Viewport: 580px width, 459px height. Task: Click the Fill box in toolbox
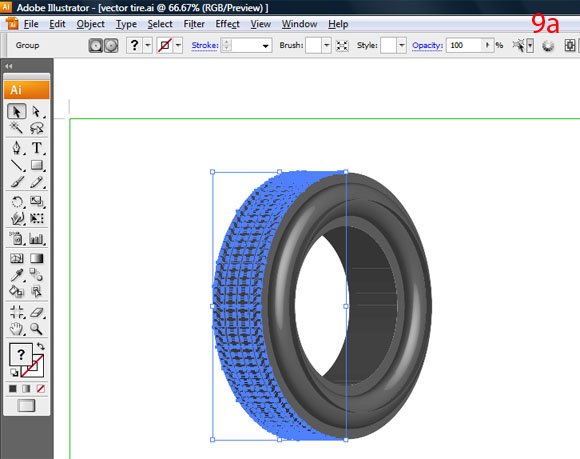pyautogui.click(x=21, y=355)
